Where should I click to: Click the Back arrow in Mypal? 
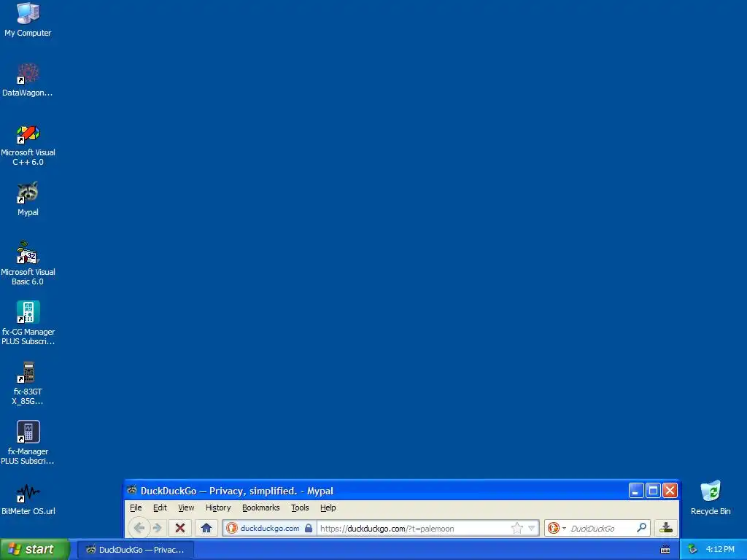[139, 528]
